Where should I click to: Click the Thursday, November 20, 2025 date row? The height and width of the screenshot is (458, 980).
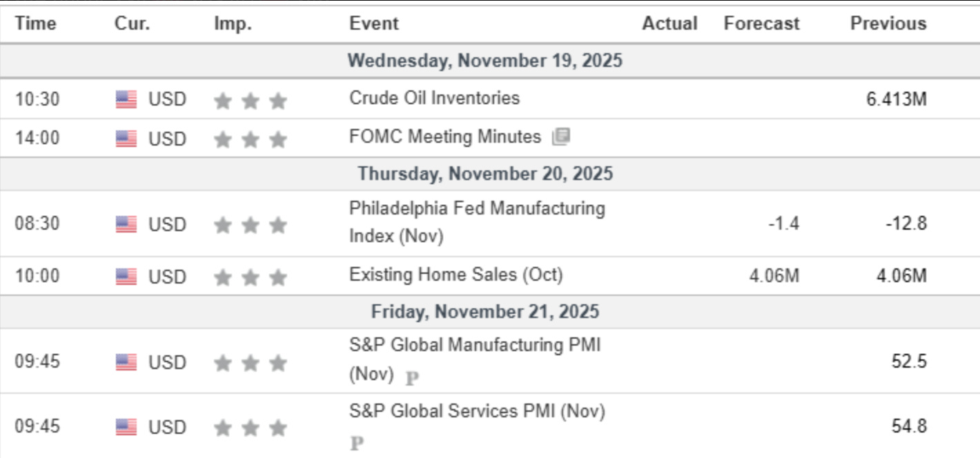(x=484, y=173)
